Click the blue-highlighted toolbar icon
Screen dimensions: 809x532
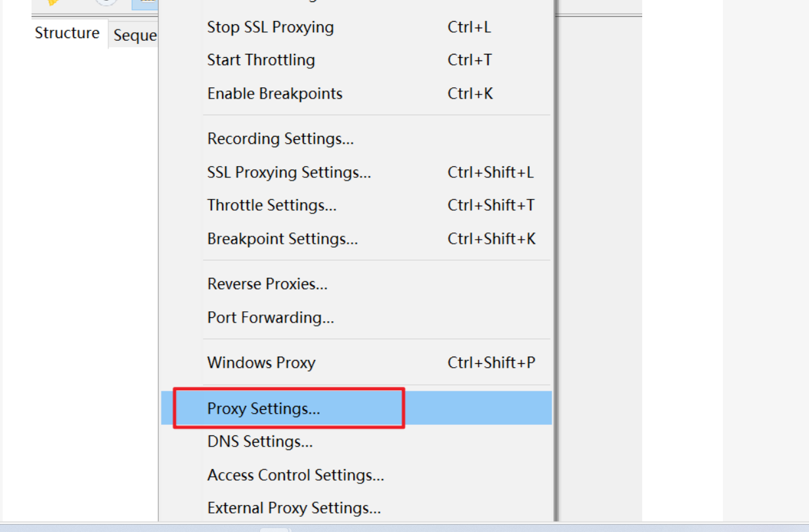tap(145, 4)
